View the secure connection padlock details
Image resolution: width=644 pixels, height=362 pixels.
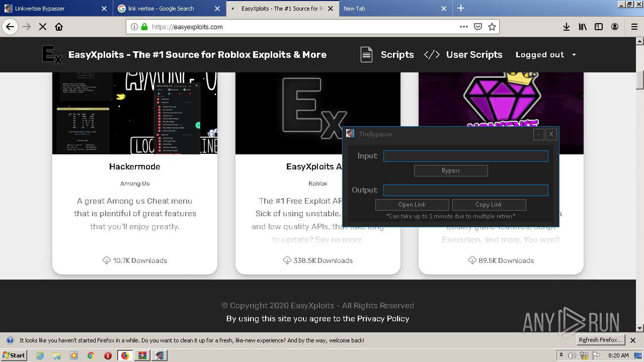(144, 27)
